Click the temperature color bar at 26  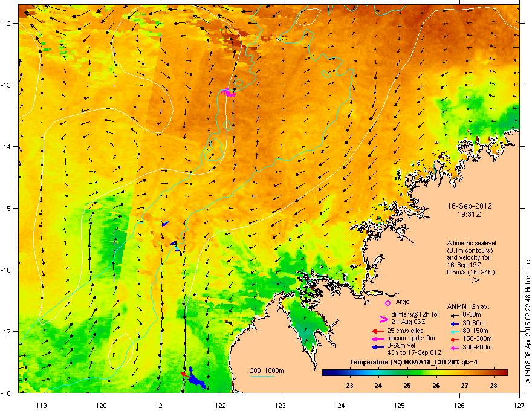(436, 373)
